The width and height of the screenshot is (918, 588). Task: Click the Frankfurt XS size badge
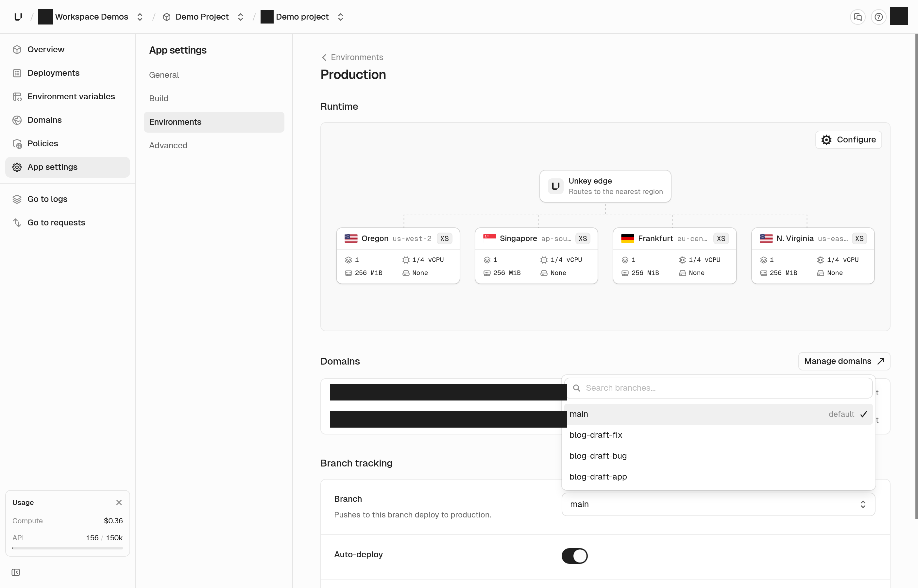721,239
